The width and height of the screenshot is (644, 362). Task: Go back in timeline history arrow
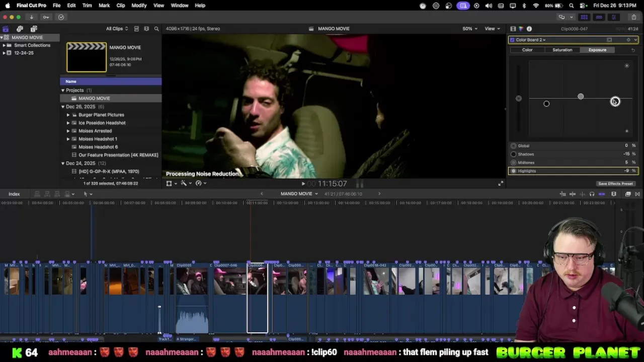[x=262, y=194]
